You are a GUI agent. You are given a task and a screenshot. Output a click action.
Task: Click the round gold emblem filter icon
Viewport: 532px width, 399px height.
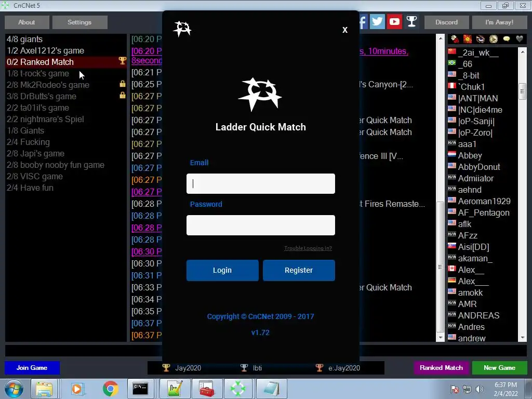[x=494, y=39]
